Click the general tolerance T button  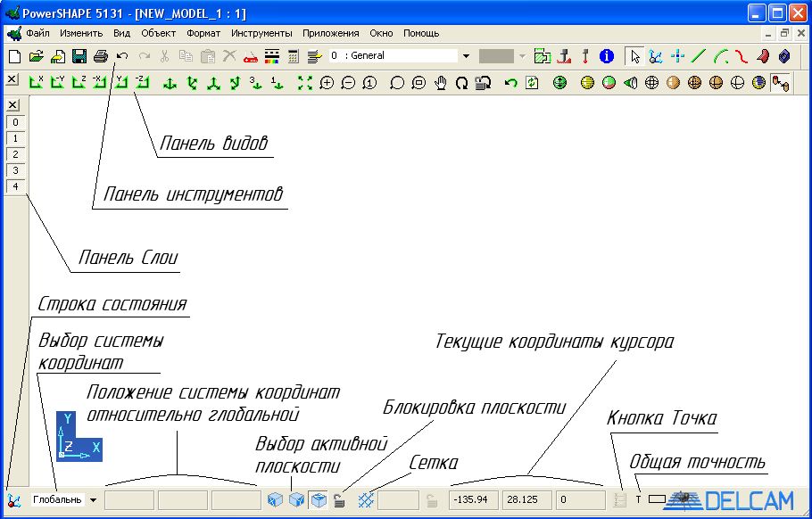coord(639,500)
